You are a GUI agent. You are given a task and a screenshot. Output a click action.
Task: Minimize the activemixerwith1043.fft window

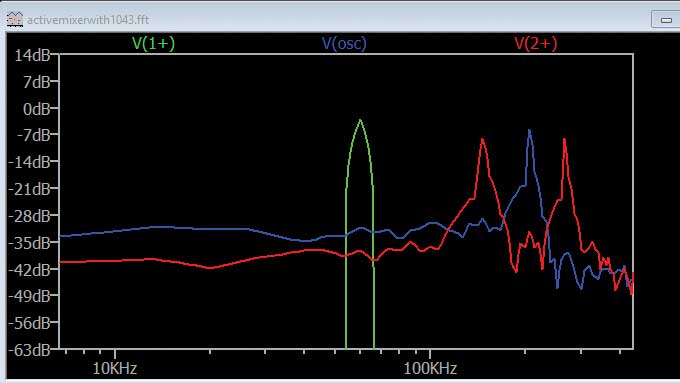[666, 20]
